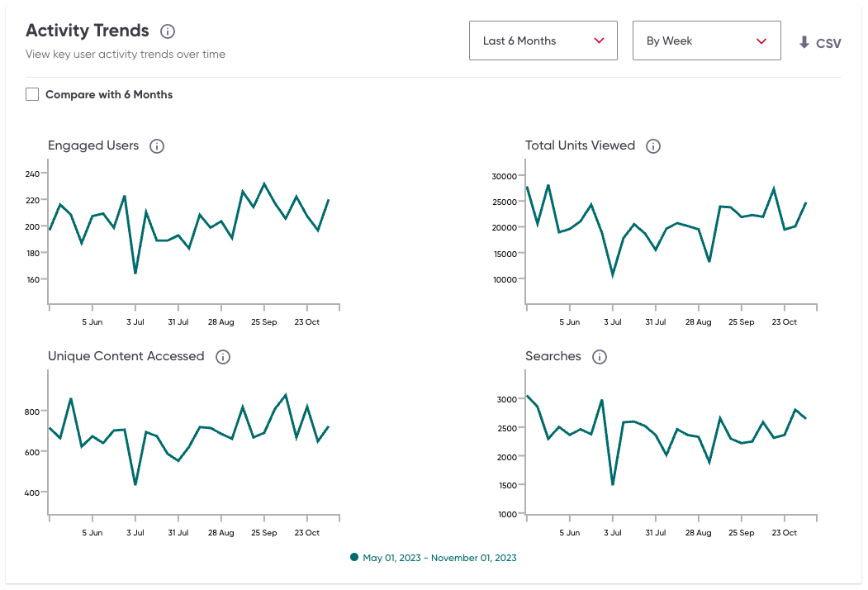Image resolution: width=868 pixels, height=590 pixels.
Task: Enable the Compare with 6 Months checkbox
Action: pyautogui.click(x=32, y=94)
